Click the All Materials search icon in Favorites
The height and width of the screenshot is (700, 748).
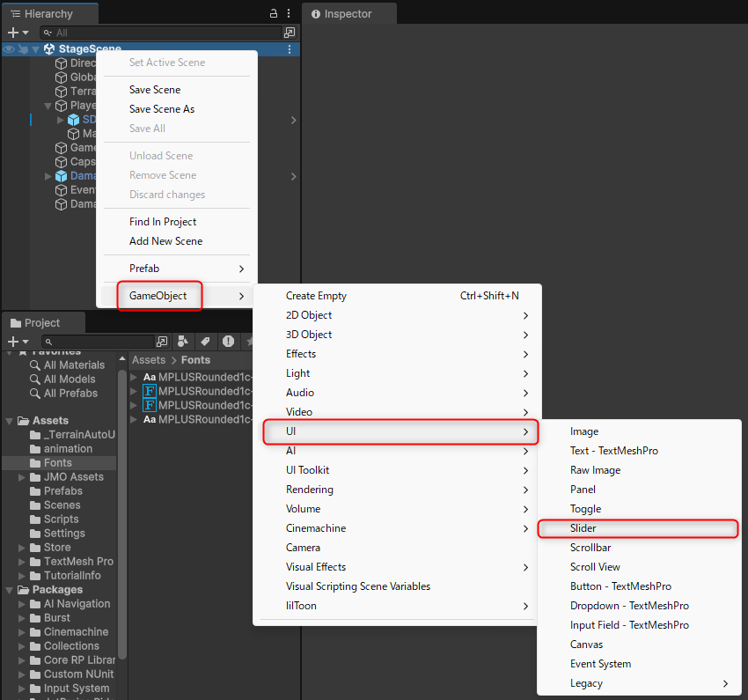pos(35,365)
